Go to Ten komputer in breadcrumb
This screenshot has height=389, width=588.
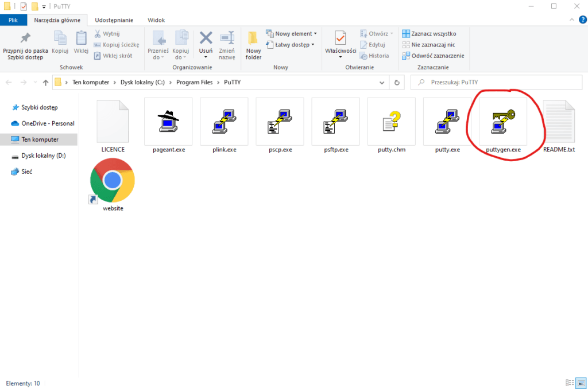tap(91, 83)
